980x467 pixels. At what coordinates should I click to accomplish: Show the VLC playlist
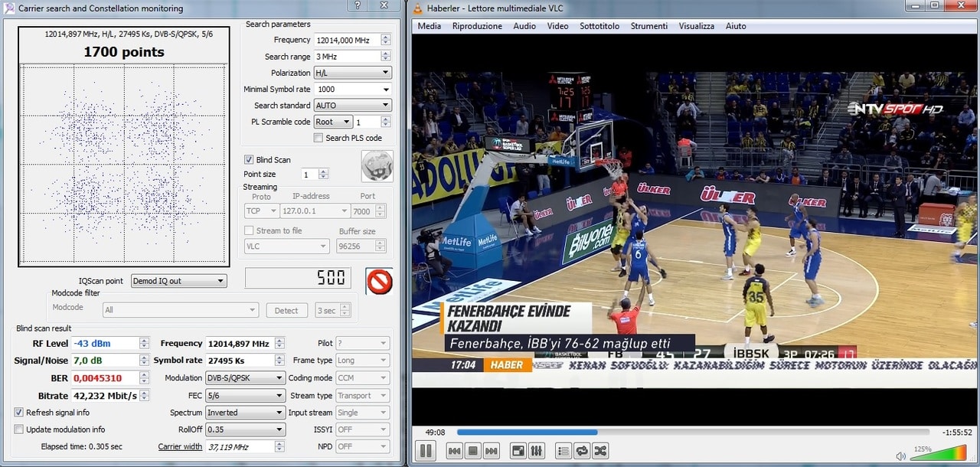pos(563,451)
